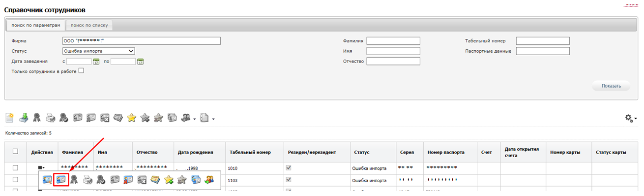Click the plain ribbon icon in row actions popup
This screenshot has height=196, width=644.
click(x=74, y=180)
